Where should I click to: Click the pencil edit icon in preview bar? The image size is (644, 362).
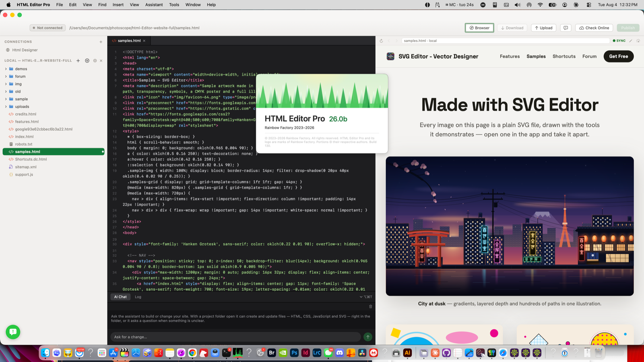631,41
